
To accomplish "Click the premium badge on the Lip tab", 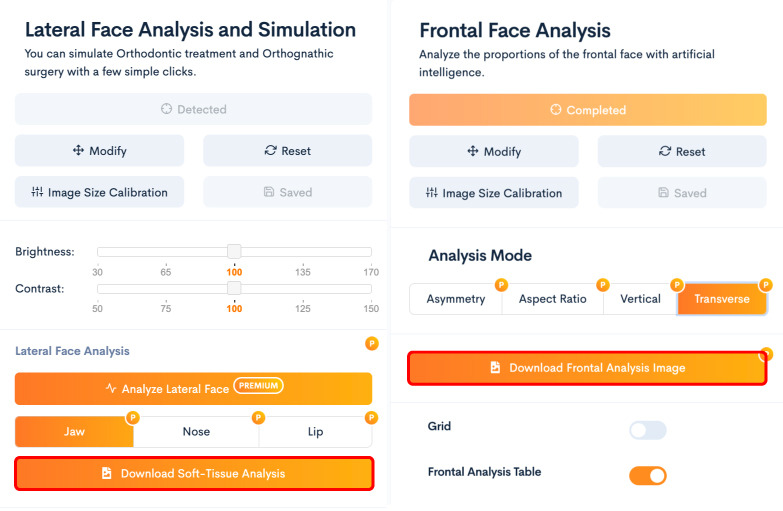I will click(x=371, y=418).
